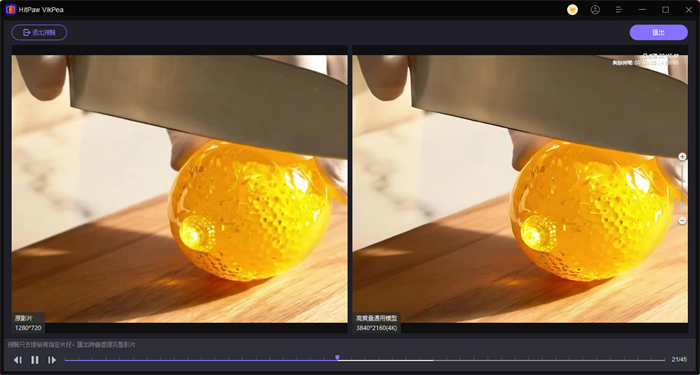
Task: Click the 21/45 frame counter
Action: tap(679, 360)
